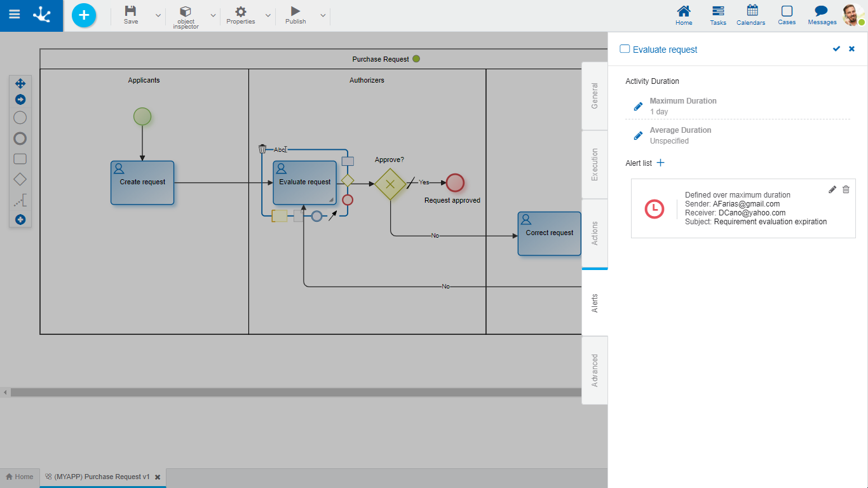Image resolution: width=868 pixels, height=488 pixels.
Task: Click the blue plus create button
Action: 84,15
